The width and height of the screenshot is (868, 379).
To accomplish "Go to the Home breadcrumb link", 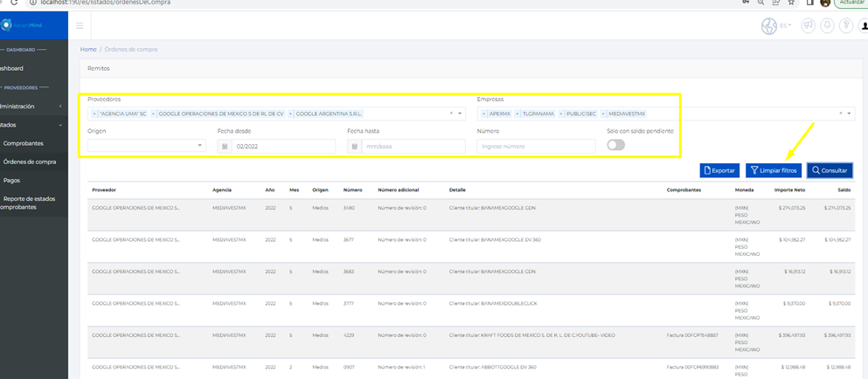I will click(x=88, y=49).
